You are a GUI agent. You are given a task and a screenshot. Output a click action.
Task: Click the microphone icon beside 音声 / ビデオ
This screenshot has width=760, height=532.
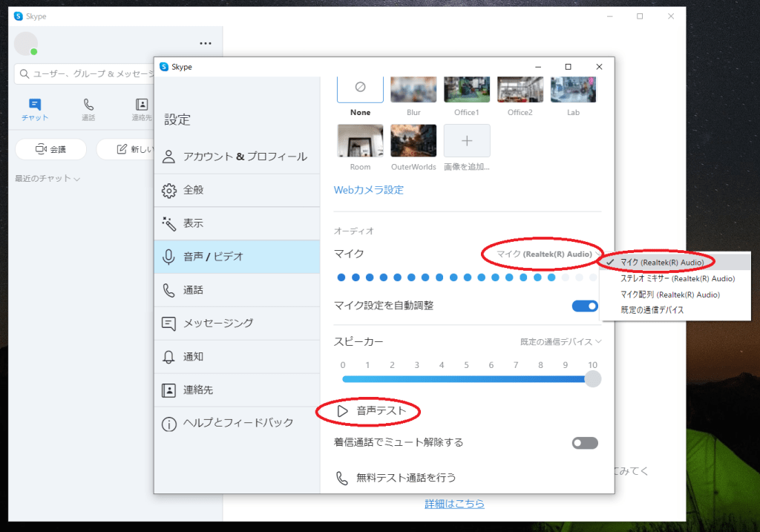pyautogui.click(x=168, y=257)
